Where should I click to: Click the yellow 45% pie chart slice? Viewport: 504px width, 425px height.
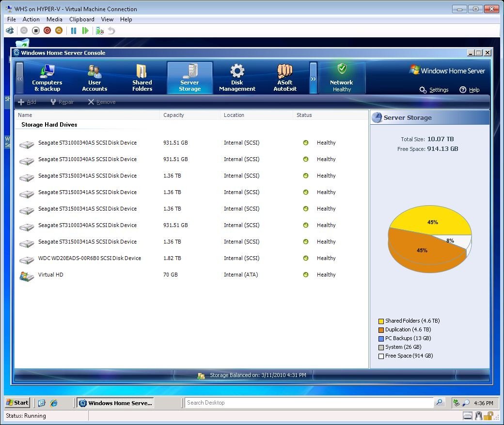pos(431,220)
